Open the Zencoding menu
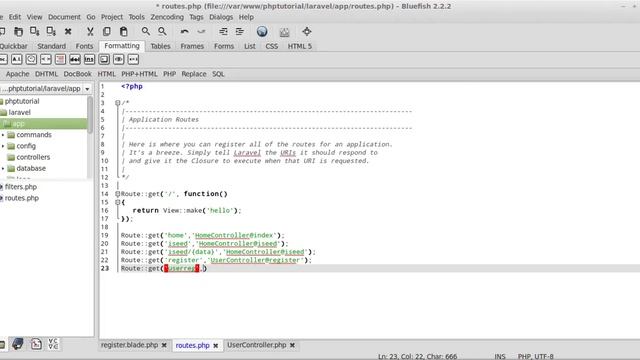 (167, 17)
